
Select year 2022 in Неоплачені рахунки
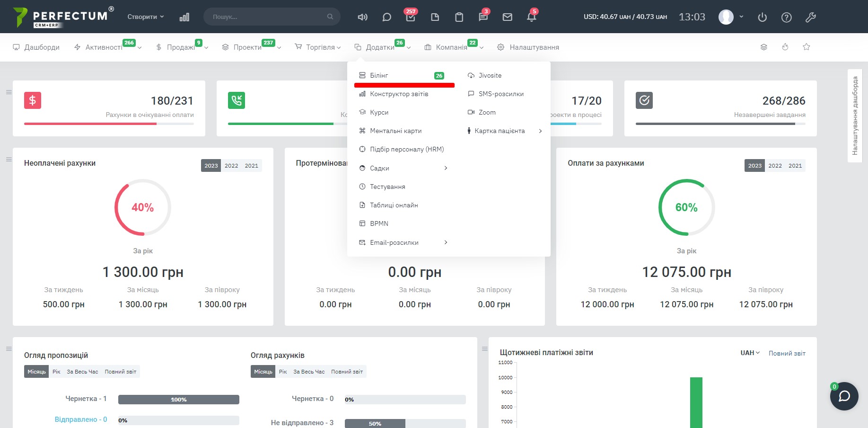point(231,166)
